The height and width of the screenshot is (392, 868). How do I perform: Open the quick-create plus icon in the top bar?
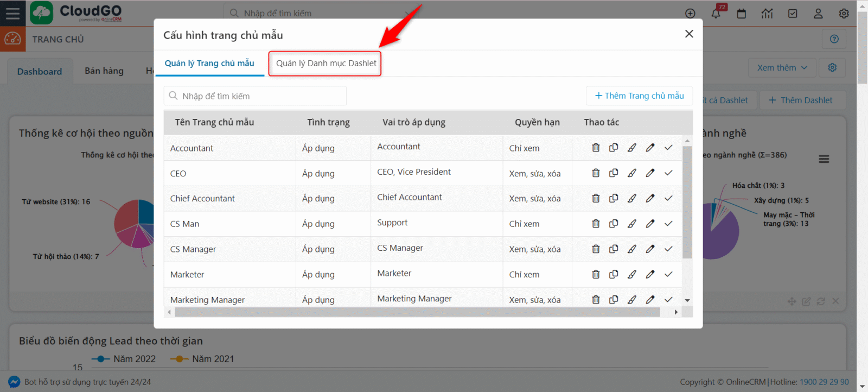(690, 14)
